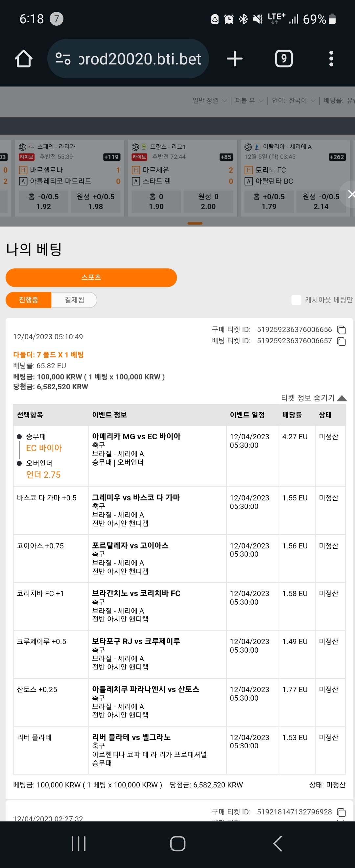Close the live match slider panel
This screenshot has width=355, height=868.
(x=350, y=194)
